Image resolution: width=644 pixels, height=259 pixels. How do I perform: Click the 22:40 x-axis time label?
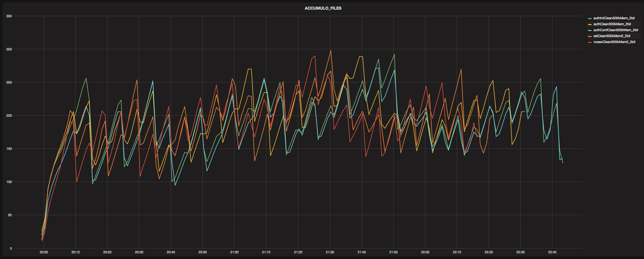552,252
